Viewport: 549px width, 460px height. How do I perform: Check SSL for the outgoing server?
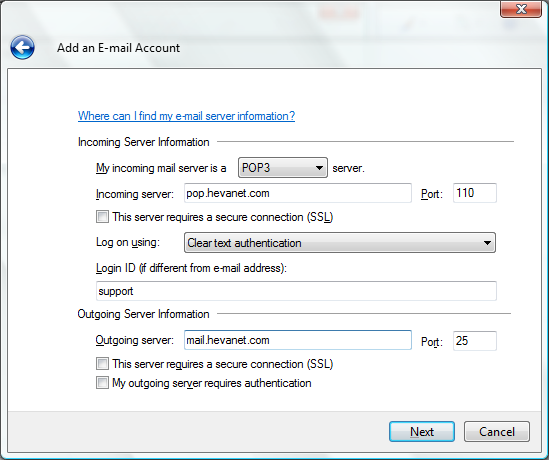tap(102, 364)
